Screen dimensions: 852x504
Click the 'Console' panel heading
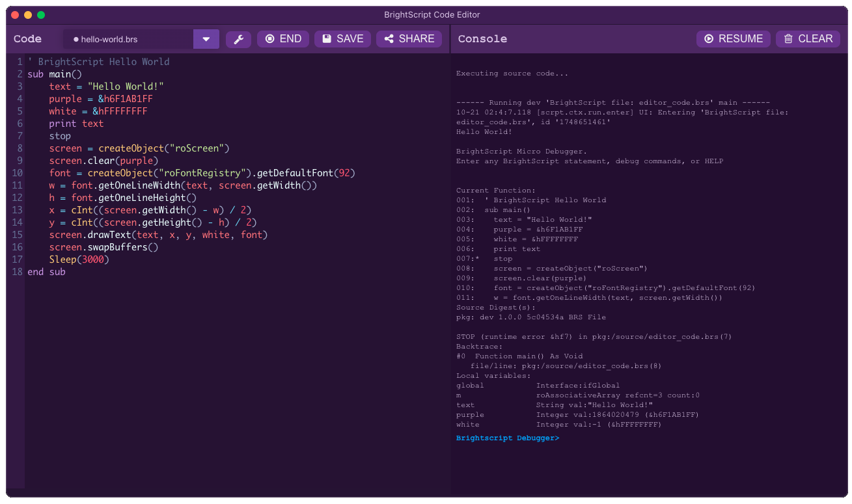[482, 39]
